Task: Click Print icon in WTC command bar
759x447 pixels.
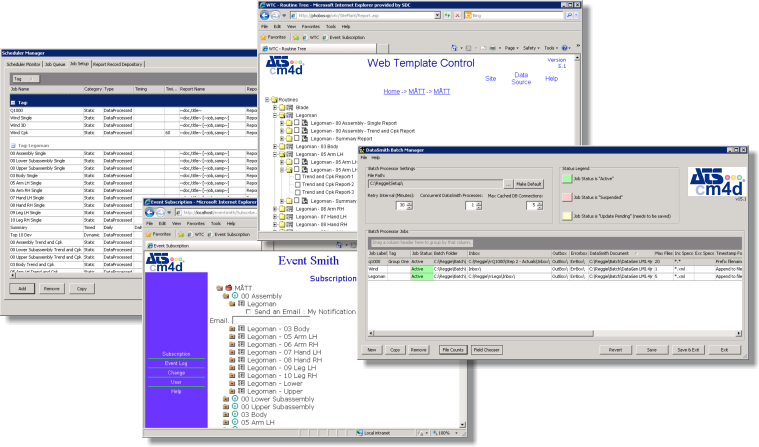Action: (x=492, y=48)
